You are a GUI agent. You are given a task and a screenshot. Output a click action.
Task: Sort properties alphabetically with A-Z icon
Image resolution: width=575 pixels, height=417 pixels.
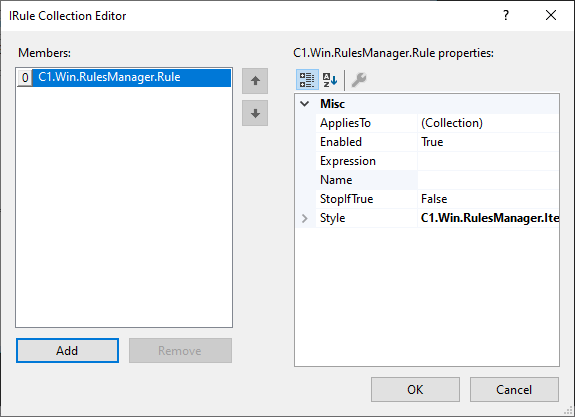tap(330, 80)
